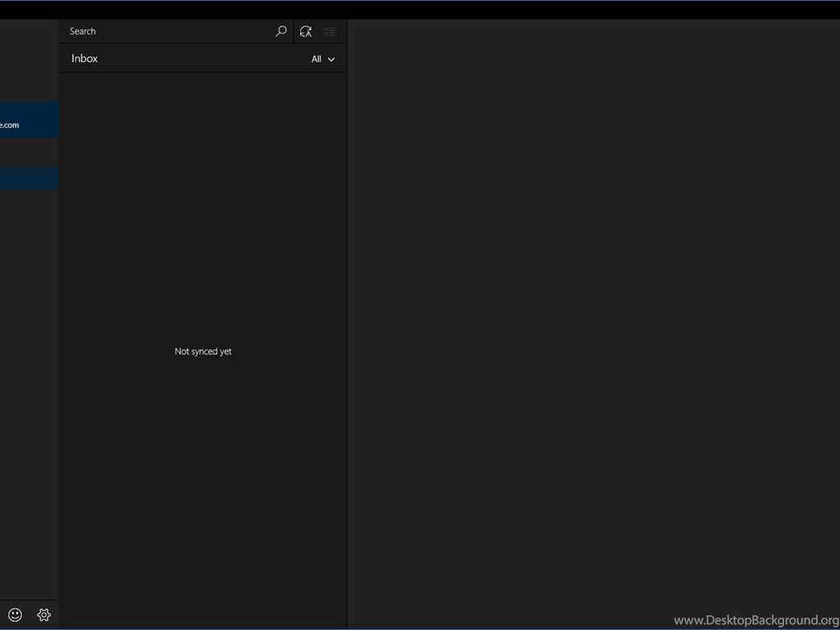Open Settings with the gear icon
The width and height of the screenshot is (840, 630).
pos(44,614)
